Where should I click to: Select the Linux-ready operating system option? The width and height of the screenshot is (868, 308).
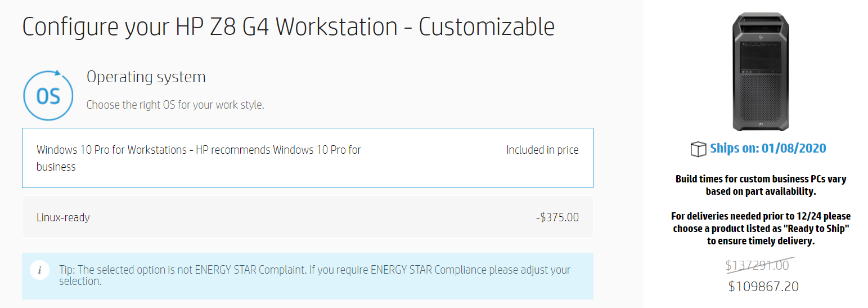[308, 217]
